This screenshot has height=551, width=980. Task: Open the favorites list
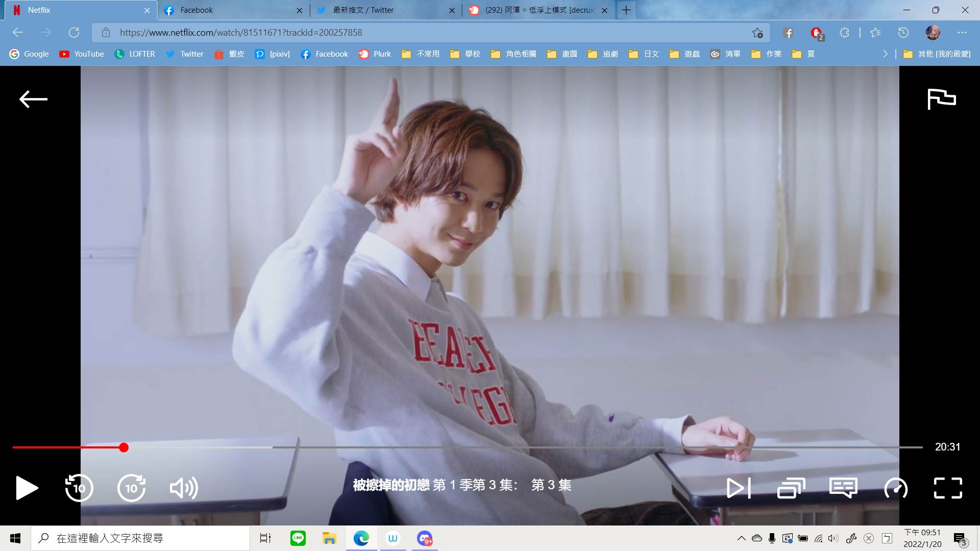[875, 33]
